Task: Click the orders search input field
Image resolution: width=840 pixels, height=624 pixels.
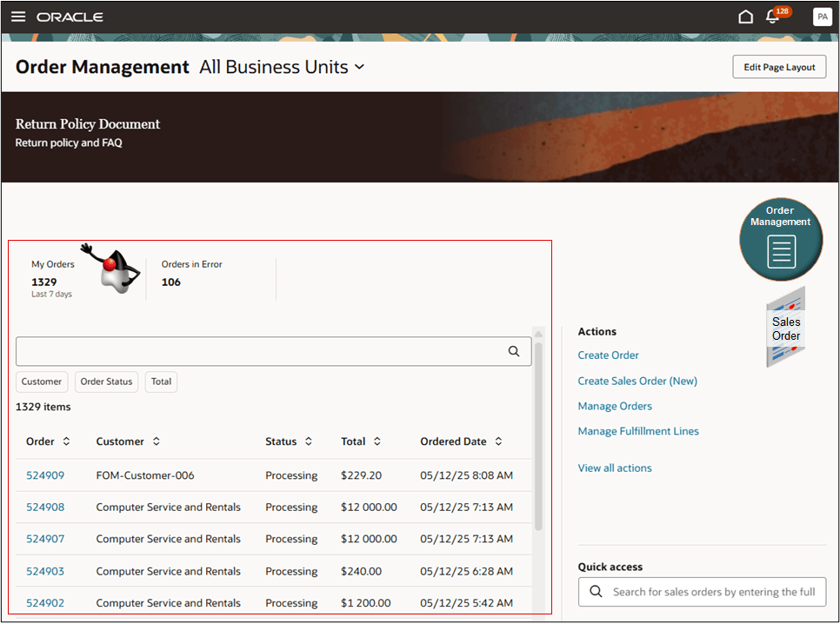Action: tap(274, 351)
